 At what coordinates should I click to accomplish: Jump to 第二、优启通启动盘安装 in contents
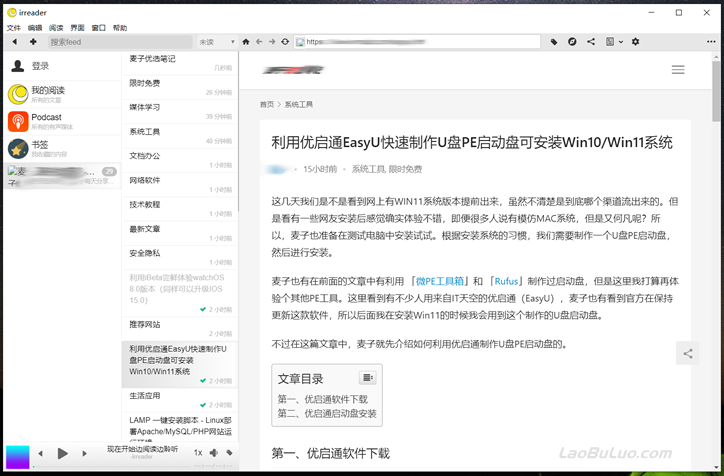pos(327,413)
